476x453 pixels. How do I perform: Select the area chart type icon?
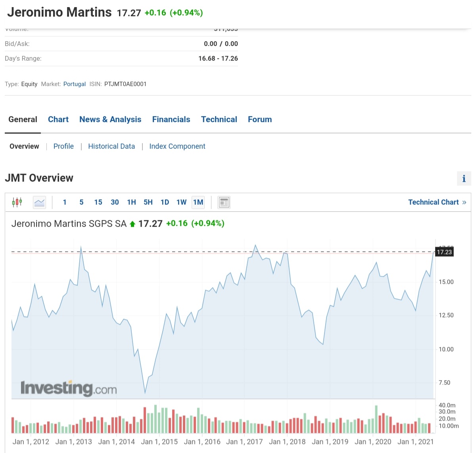coord(39,202)
